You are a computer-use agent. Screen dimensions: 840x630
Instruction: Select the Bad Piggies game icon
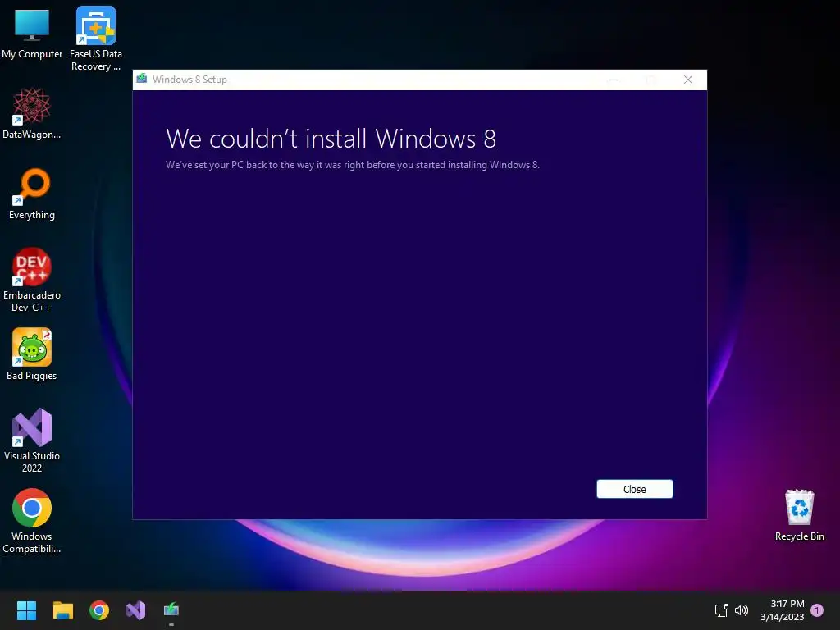pyautogui.click(x=32, y=354)
